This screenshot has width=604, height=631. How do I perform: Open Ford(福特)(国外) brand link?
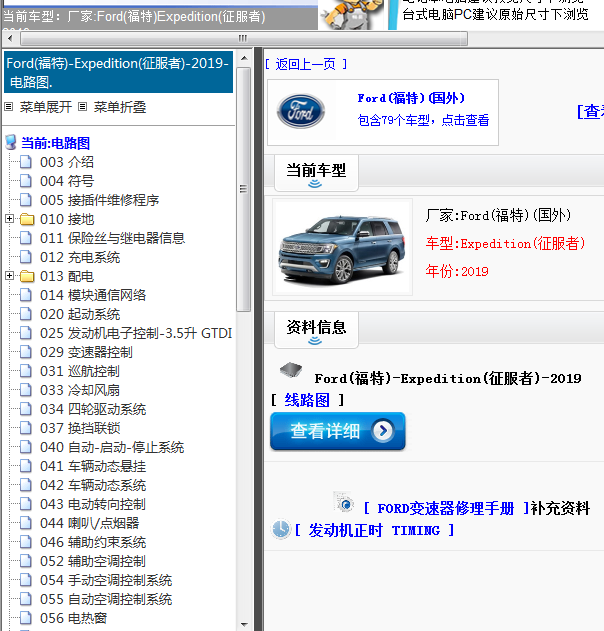pos(411,98)
